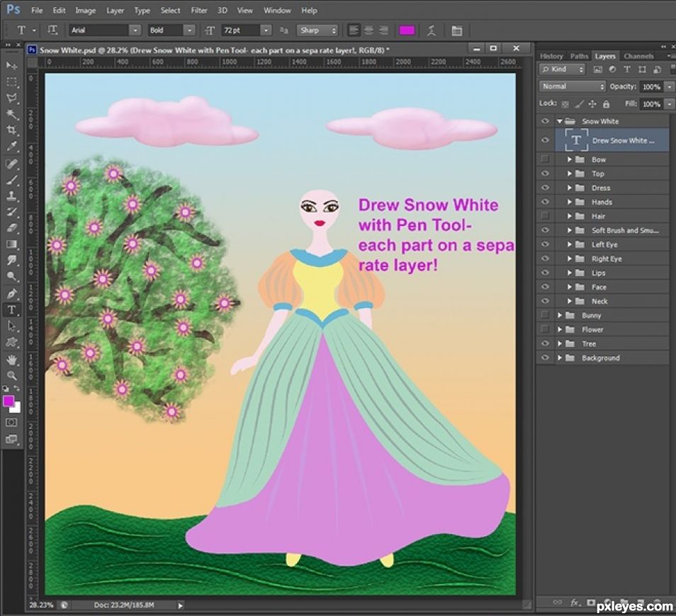Screen dimensions: 676x616
Task: Select the Hand tool
Action: point(11,359)
